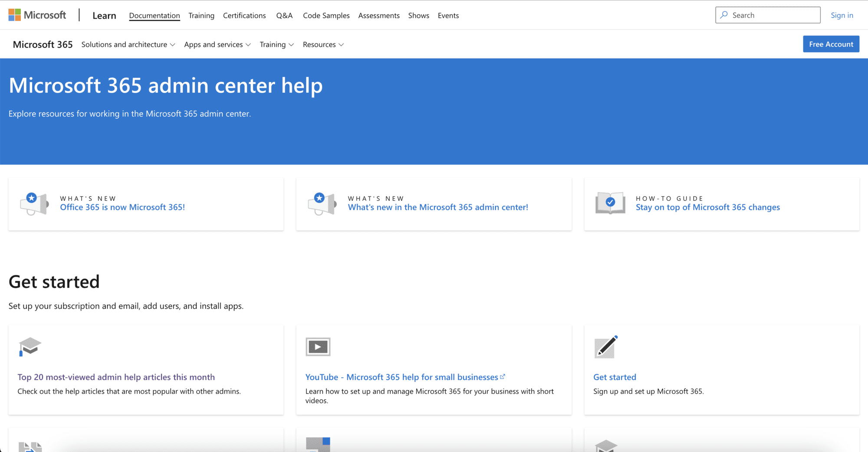Click text 'Sign up and set up Microsoft 365.'
Image resolution: width=868 pixels, height=452 pixels.
click(x=648, y=391)
